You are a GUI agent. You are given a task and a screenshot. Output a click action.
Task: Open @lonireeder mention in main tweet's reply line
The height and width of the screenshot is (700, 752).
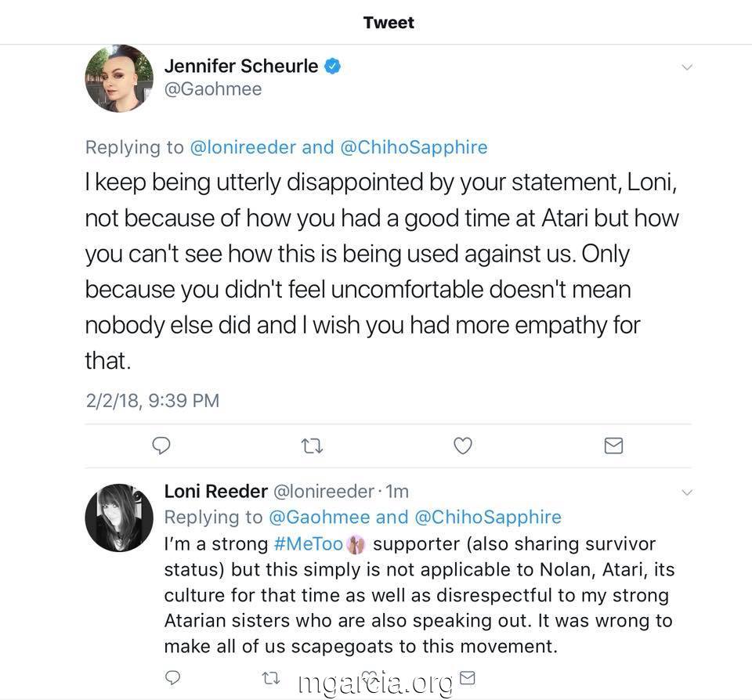point(243,147)
